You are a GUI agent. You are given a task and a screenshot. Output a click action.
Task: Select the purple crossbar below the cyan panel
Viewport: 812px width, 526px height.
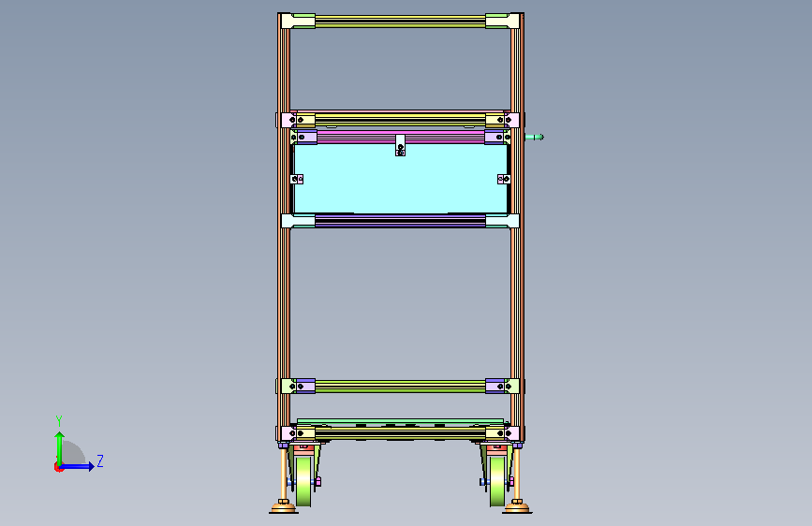tap(400, 221)
